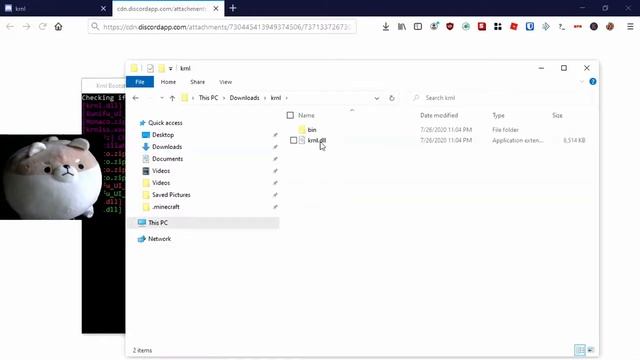Sort by Date modified column
The width and height of the screenshot is (640, 360).
(439, 116)
